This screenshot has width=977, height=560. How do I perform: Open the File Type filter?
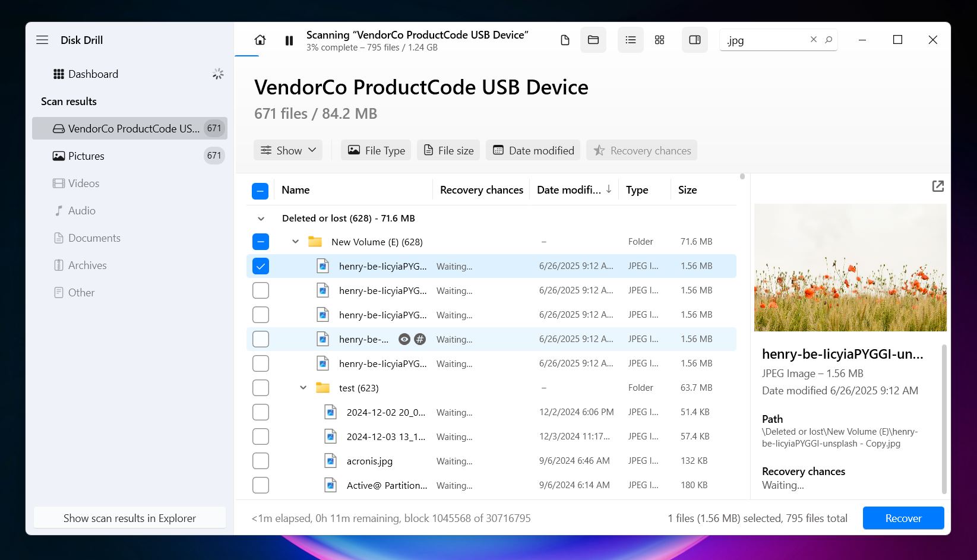point(376,150)
